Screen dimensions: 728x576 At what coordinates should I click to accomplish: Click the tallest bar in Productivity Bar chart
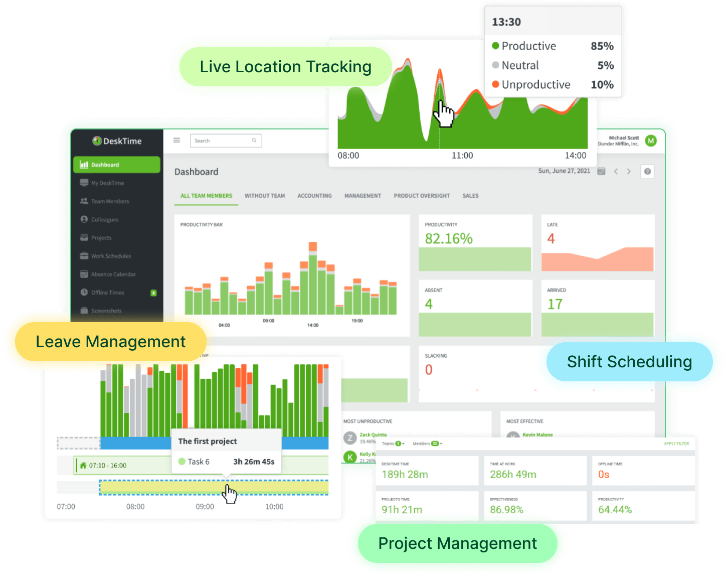click(313, 278)
